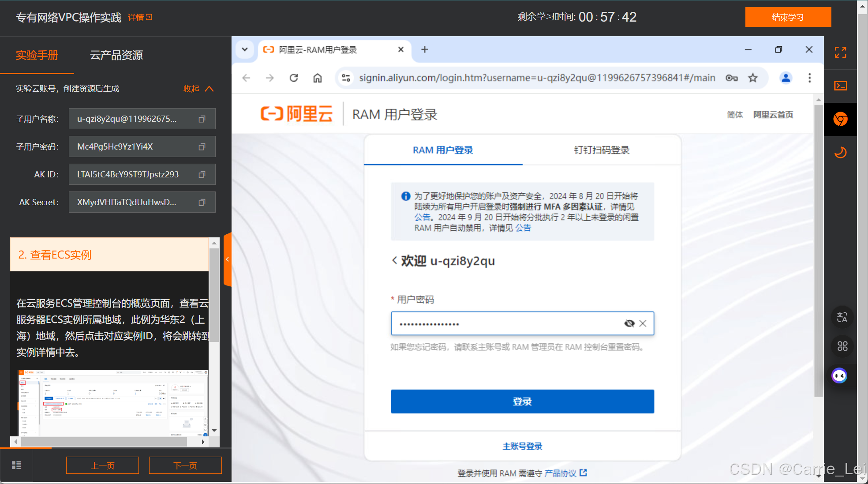The height and width of the screenshot is (484, 868).
Task: Open the browser tab search dropdown
Action: [x=245, y=49]
